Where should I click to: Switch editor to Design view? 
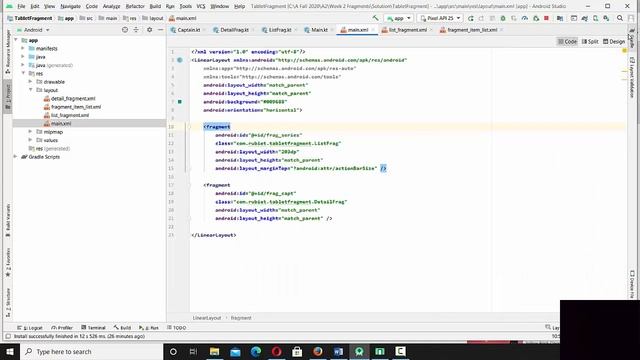click(614, 41)
